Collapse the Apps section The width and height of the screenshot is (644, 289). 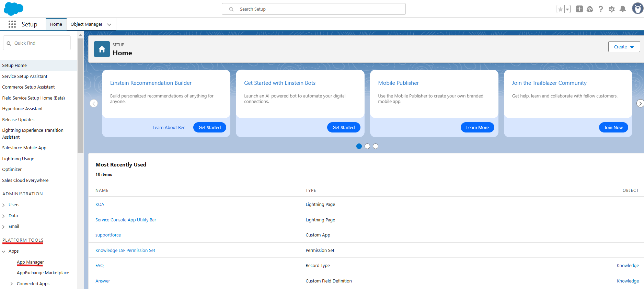pyautogui.click(x=3, y=251)
